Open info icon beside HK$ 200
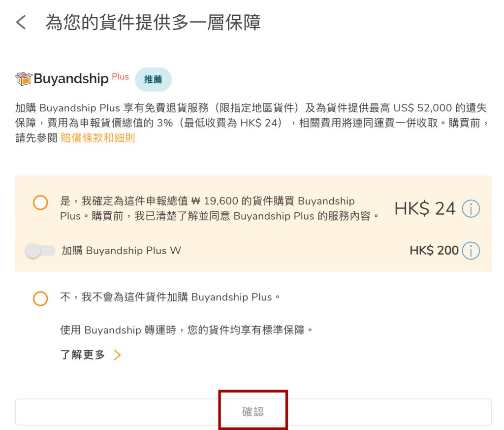The width and height of the screenshot is (504, 430). click(x=471, y=251)
